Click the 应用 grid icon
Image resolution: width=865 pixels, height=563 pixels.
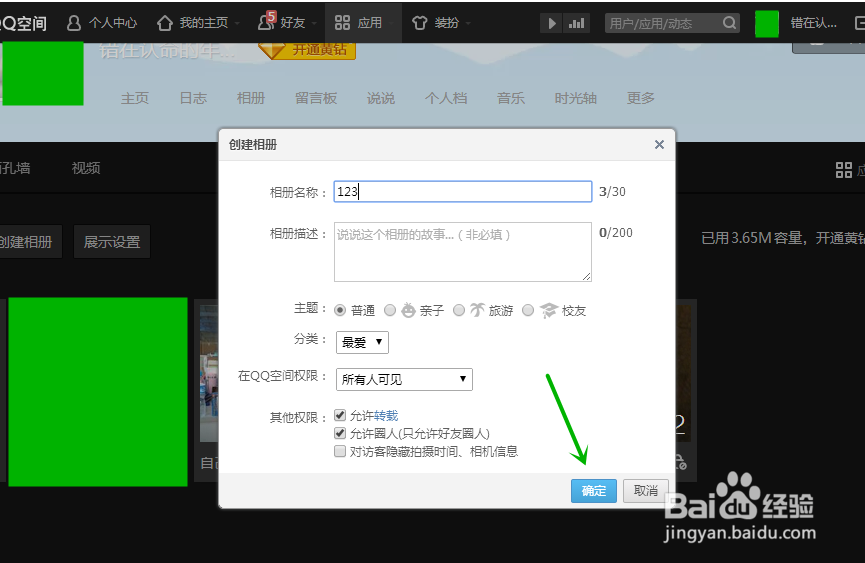342,23
